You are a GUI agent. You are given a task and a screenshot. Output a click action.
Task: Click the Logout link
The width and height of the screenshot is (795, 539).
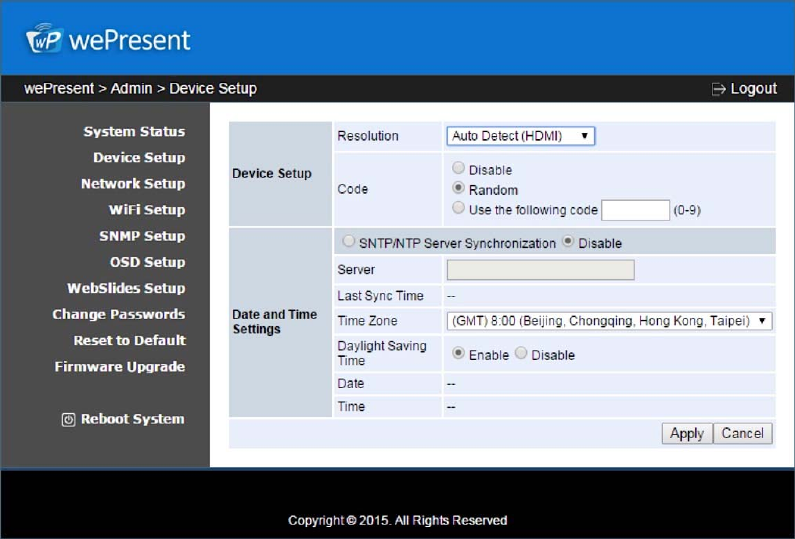click(753, 89)
